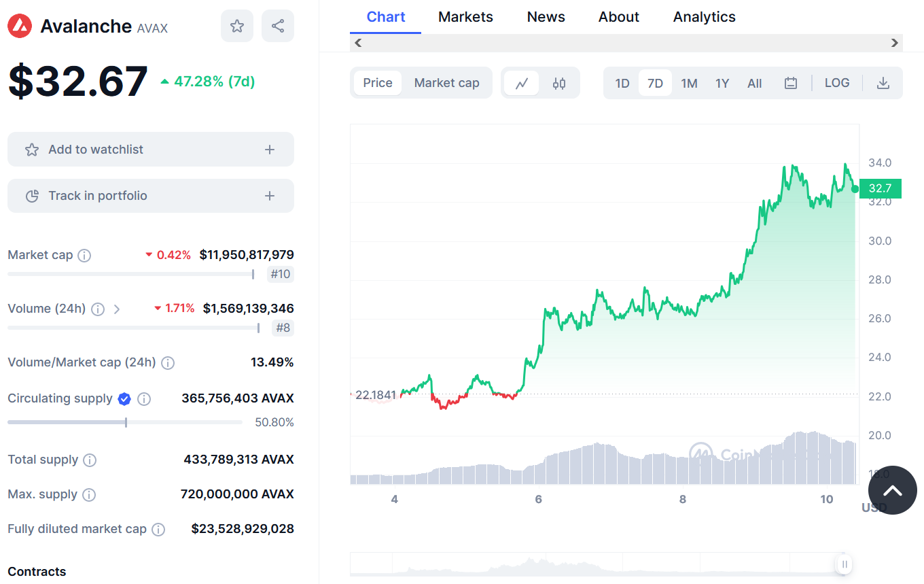Image resolution: width=924 pixels, height=584 pixels.
Task: Open Circulating supply info icon
Action: pos(144,399)
